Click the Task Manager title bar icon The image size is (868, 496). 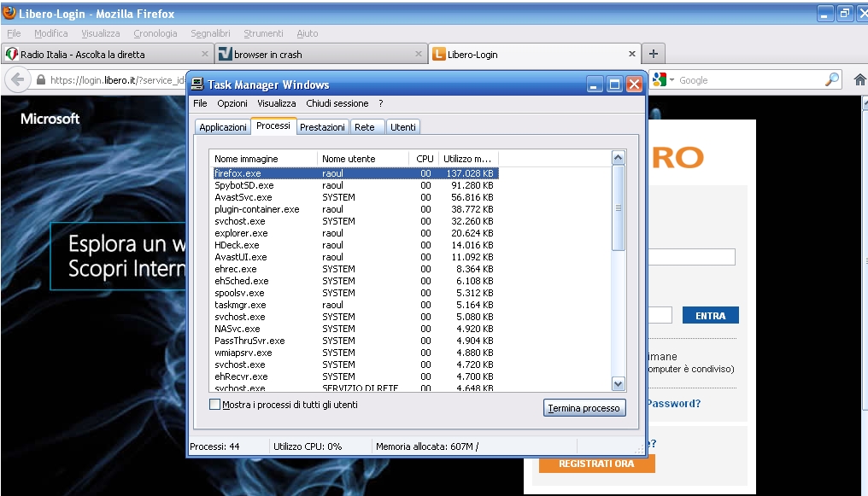(197, 85)
